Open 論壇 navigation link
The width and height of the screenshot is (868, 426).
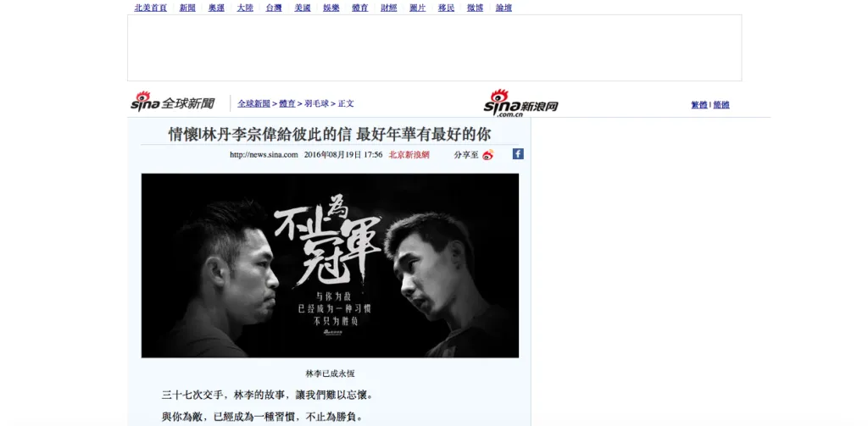(504, 8)
